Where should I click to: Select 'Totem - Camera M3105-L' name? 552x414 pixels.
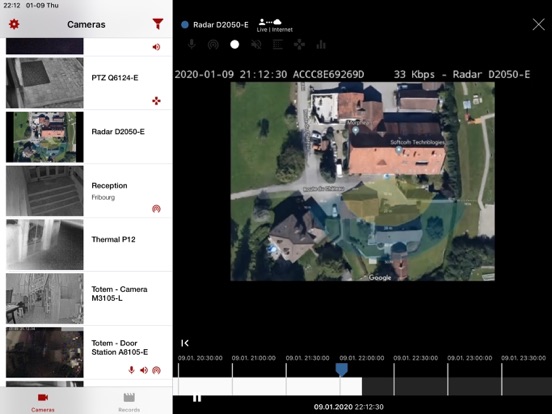tap(119, 294)
